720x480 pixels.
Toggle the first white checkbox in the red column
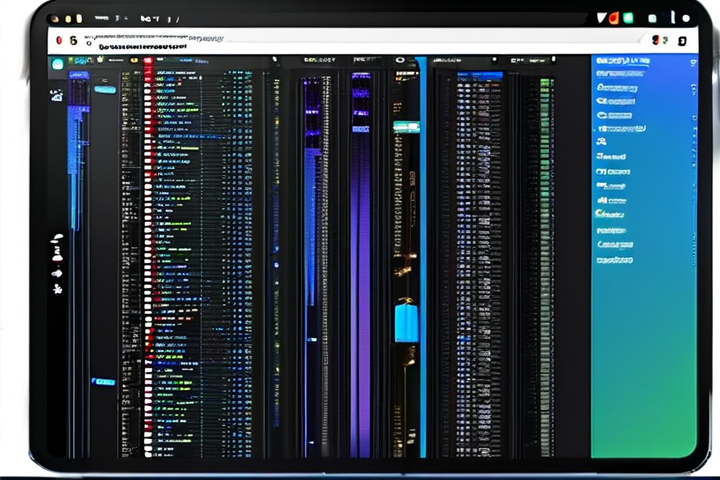(x=148, y=76)
